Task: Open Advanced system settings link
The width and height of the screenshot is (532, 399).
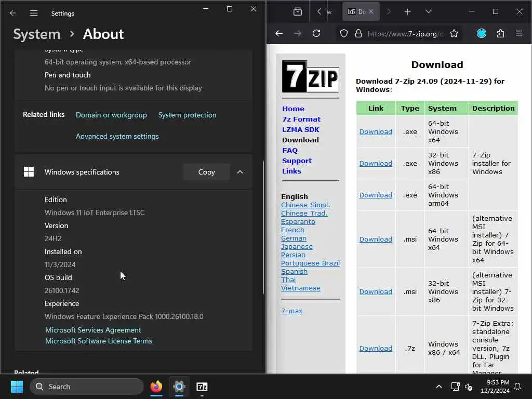Action: pos(117,136)
